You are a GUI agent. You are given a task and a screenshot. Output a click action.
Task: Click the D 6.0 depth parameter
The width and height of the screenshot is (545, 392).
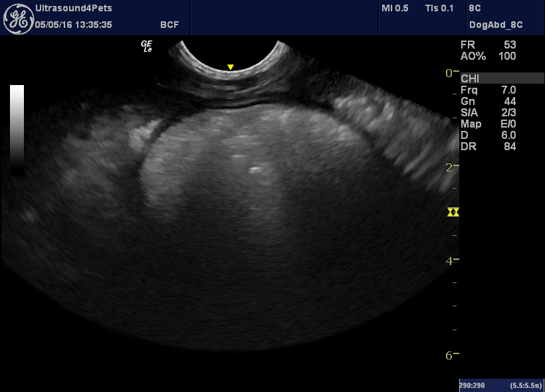coord(489,135)
